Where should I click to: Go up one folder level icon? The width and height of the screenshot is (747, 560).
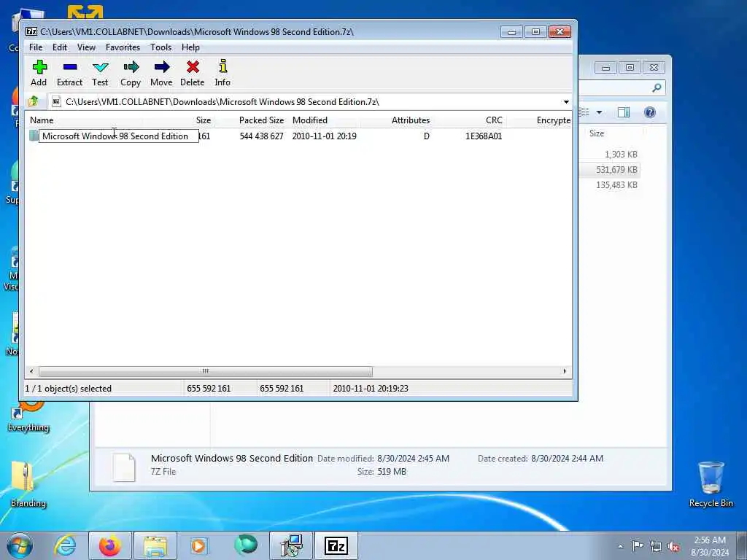pos(34,101)
